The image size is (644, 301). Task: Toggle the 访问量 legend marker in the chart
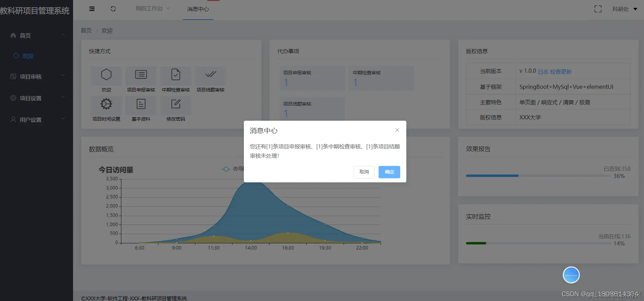pyautogui.click(x=226, y=169)
